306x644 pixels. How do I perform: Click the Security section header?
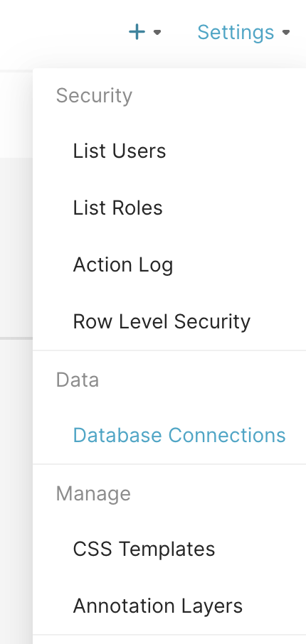(94, 96)
